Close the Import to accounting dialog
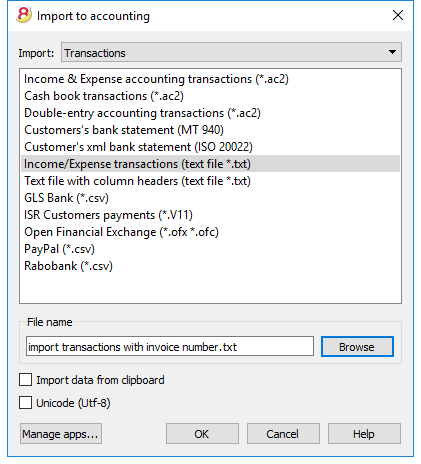The width and height of the screenshot is (421, 464). [398, 15]
